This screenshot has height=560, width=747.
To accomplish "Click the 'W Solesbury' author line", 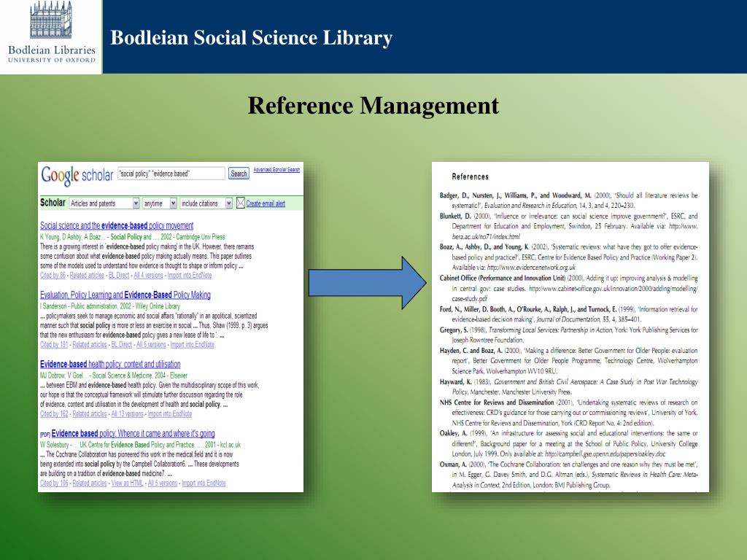I will pyautogui.click(x=141, y=445).
